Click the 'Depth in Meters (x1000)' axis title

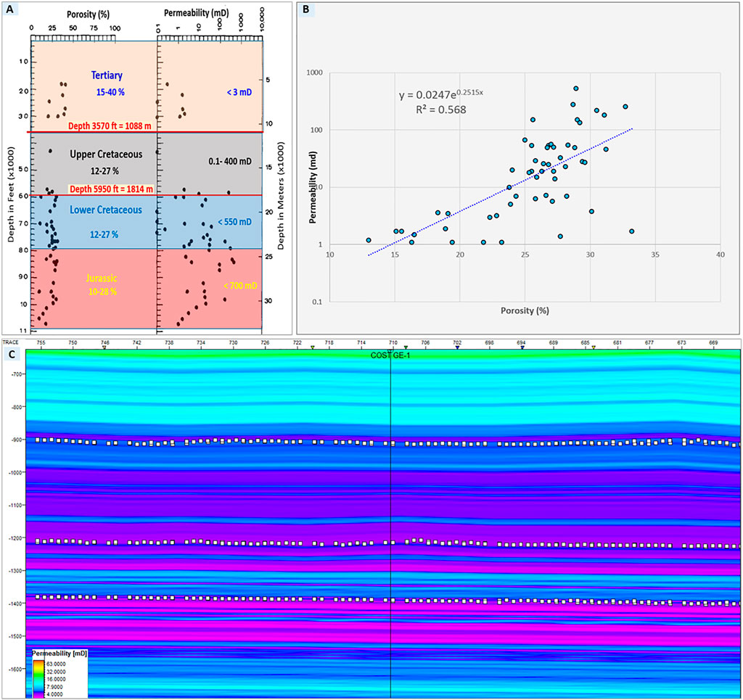(x=281, y=195)
